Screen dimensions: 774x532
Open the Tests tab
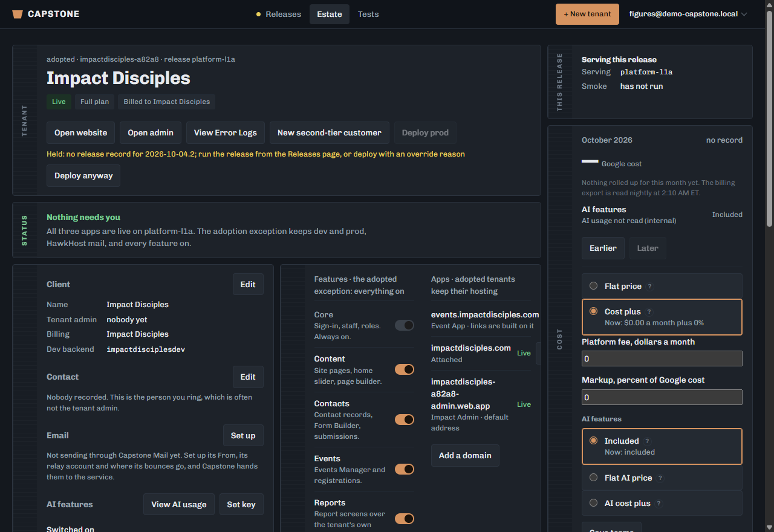368,14
